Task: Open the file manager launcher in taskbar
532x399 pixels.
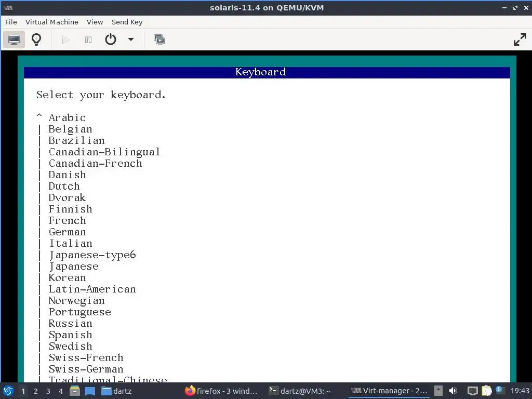Action: point(75,391)
